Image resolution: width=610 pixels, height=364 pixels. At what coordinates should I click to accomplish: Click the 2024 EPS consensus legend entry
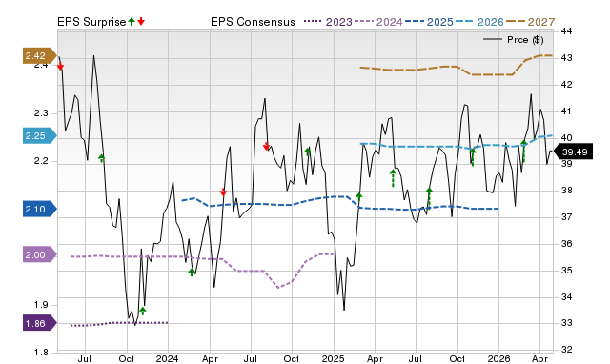(x=378, y=22)
